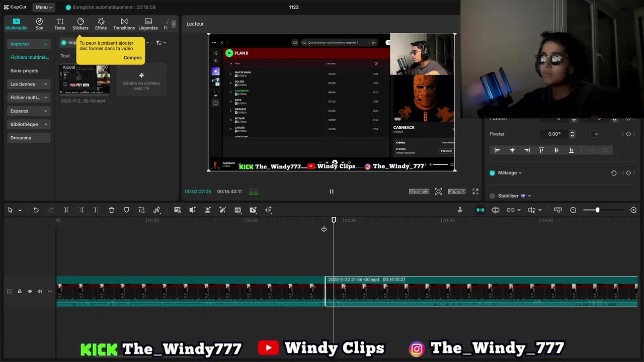
Task: Open the crop tool
Action: pos(142,210)
